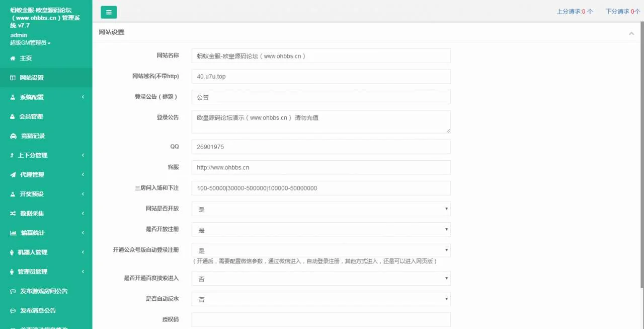Click the green hamburger menu toggle button

coord(109,12)
